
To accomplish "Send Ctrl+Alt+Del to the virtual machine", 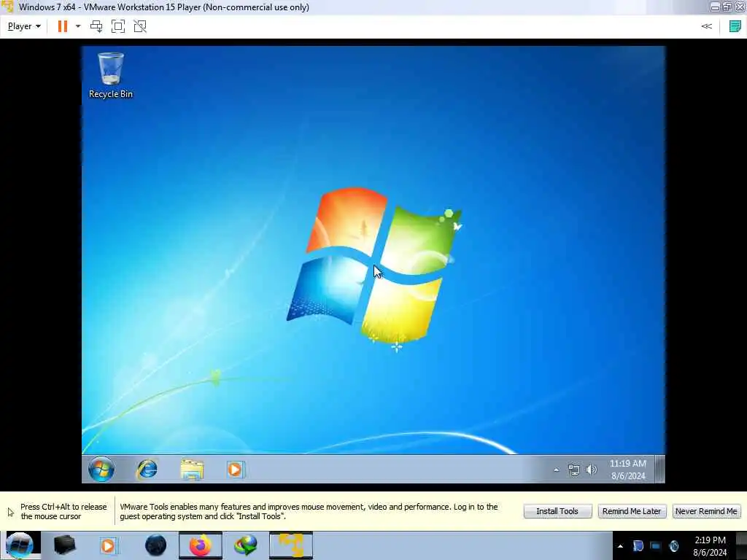I will pyautogui.click(x=96, y=26).
